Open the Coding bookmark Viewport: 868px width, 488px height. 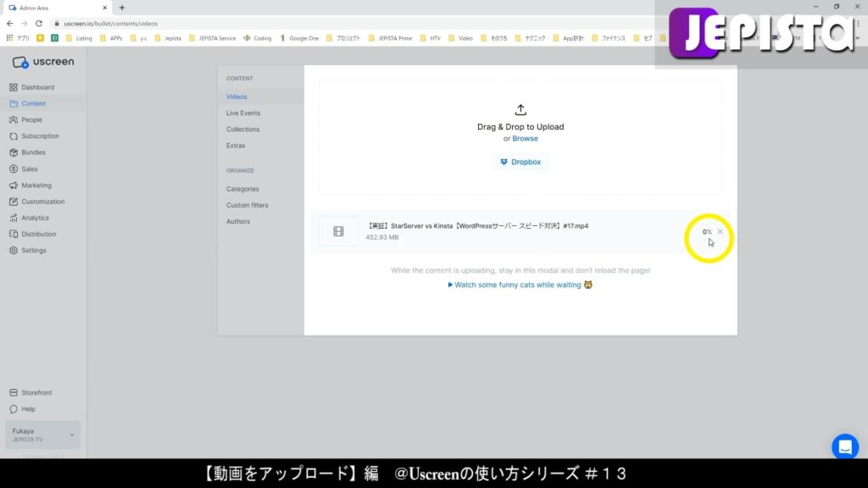click(258, 38)
